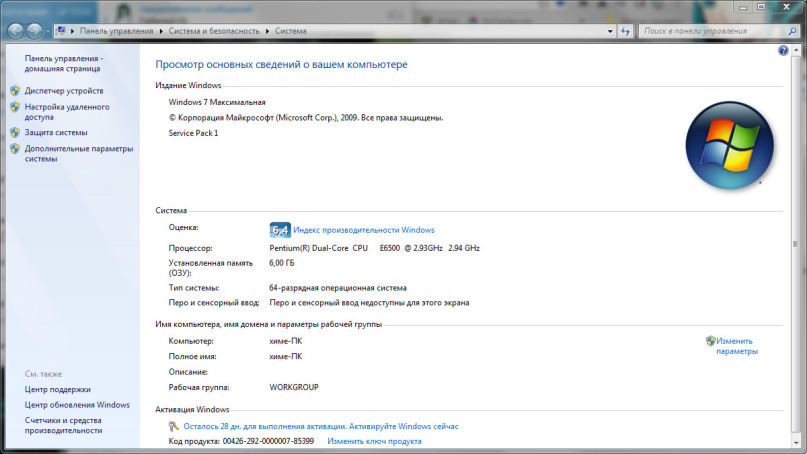Expand breadcrumb arrow before Панель управления

(x=72, y=31)
